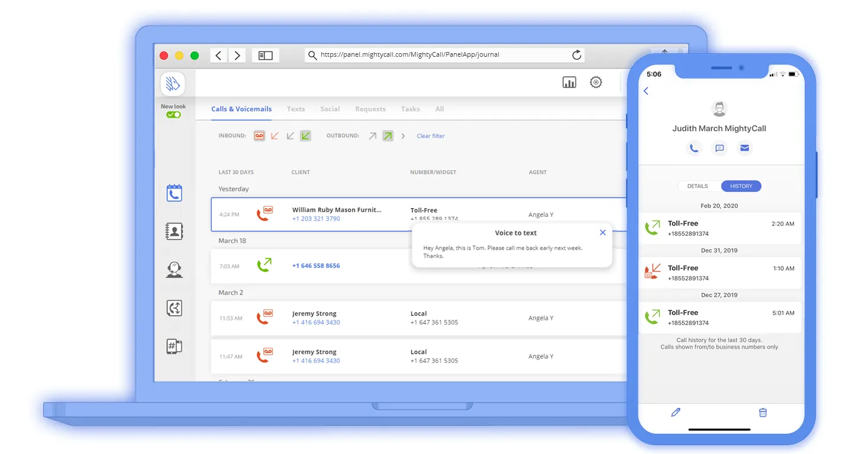
Task: Click the voicemail icon in the William Ruby Mason row
Action: [264, 213]
